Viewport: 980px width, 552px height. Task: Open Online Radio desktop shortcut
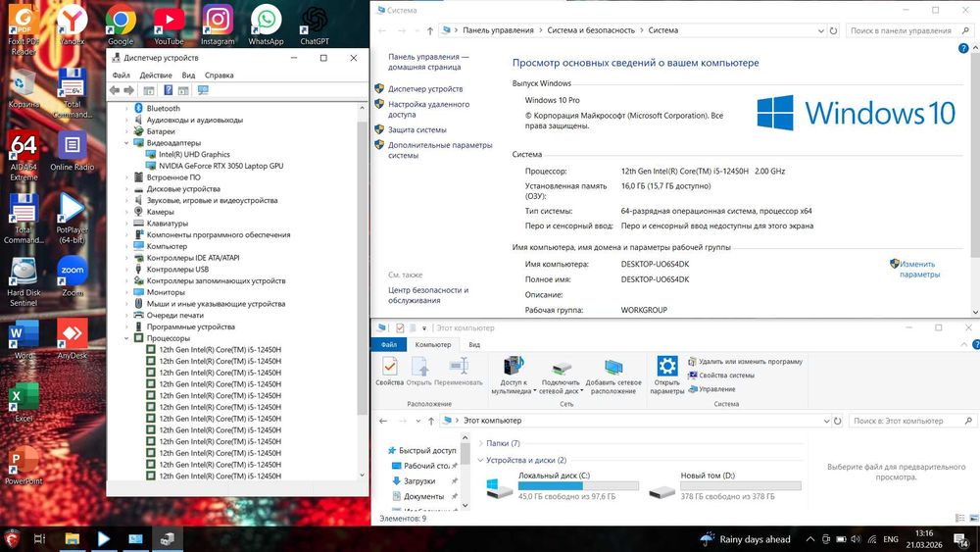[72, 151]
